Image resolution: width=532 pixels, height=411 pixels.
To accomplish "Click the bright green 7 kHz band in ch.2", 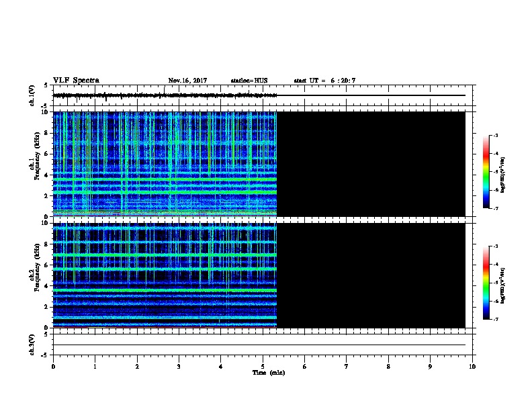I will (x=165, y=255).
